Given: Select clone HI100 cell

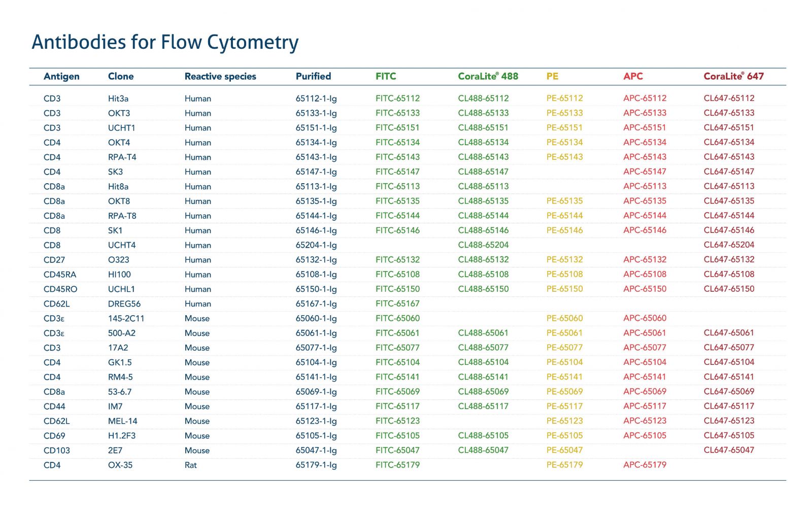Looking at the screenshot, I should point(119,275).
